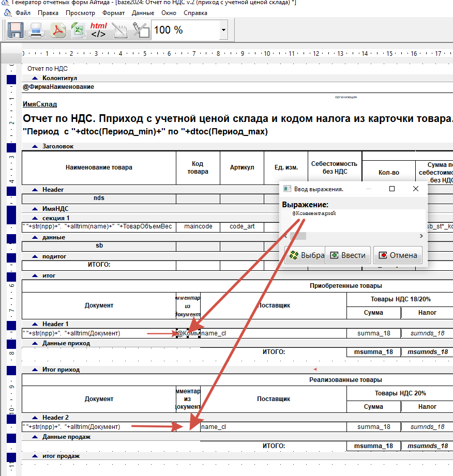Screen dimensions: 453x476
Task: Click the Print icon in toolbar
Action: (x=37, y=30)
